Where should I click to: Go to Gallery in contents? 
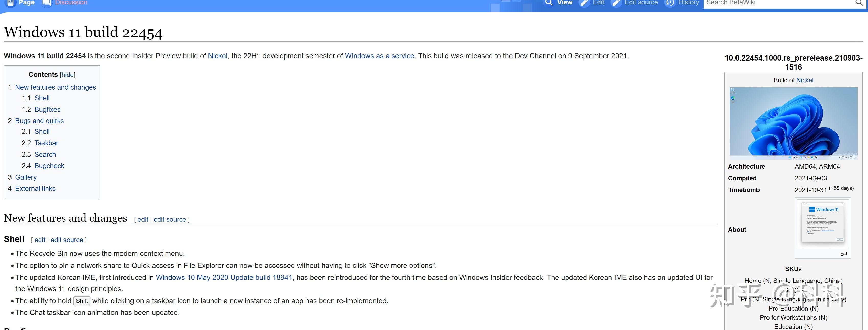(x=26, y=177)
